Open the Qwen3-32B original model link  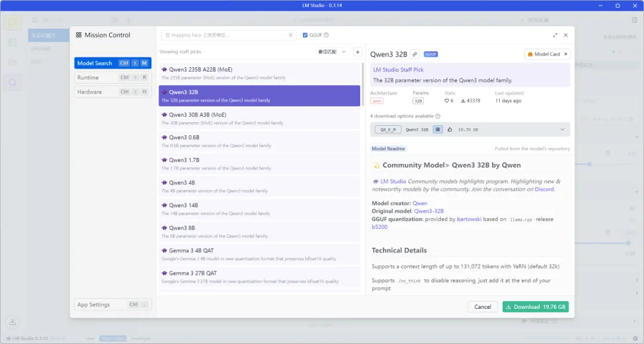click(x=429, y=211)
